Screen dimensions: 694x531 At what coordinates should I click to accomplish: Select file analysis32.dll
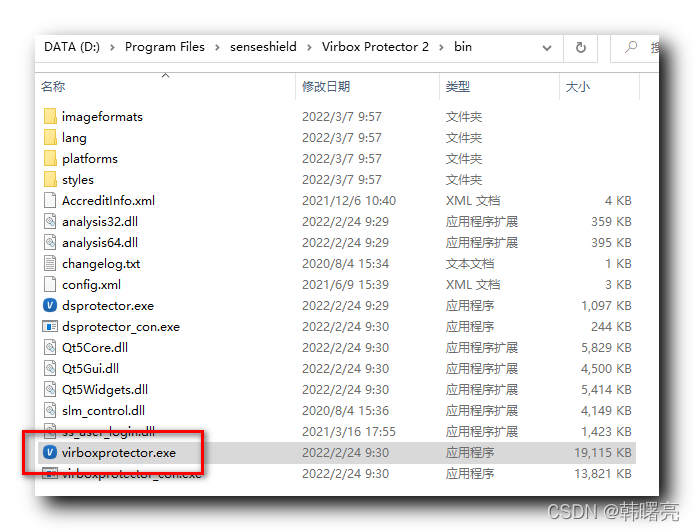pos(100,222)
